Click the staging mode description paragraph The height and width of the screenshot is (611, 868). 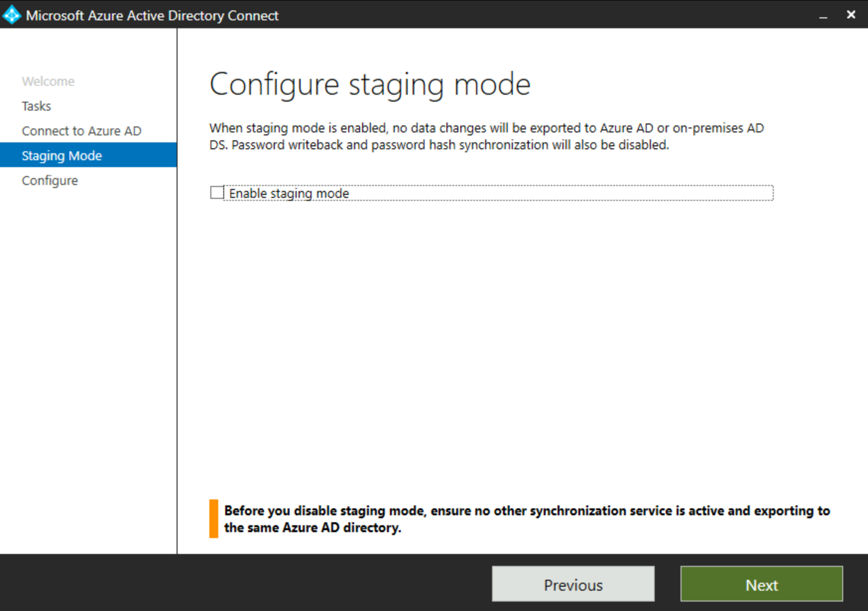[x=486, y=136]
